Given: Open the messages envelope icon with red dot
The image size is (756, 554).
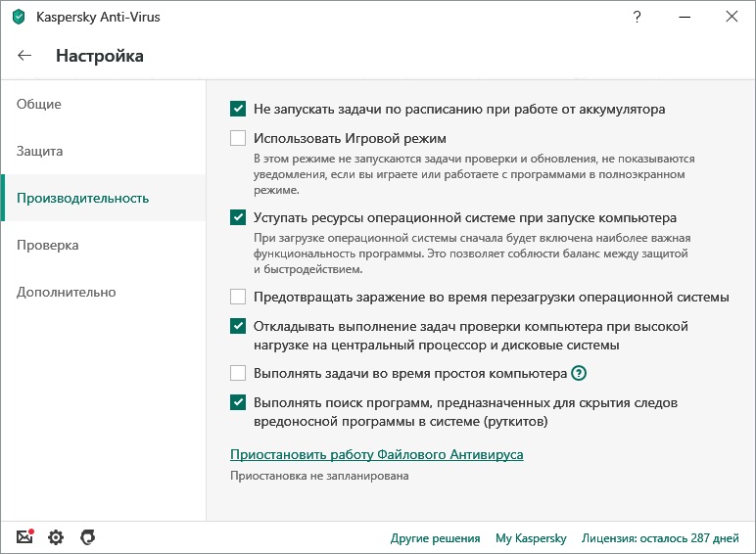Looking at the screenshot, I should pos(25,536).
